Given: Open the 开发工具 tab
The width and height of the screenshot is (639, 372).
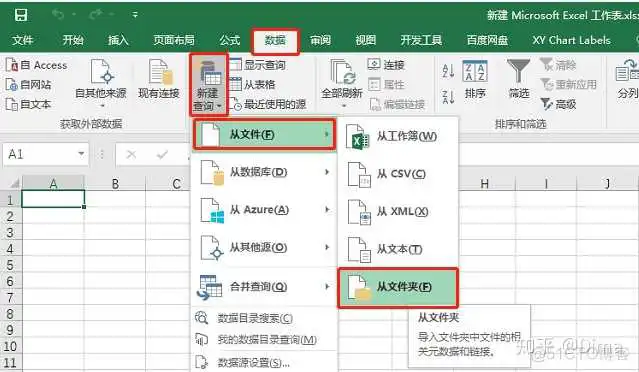Looking at the screenshot, I should pos(421,40).
